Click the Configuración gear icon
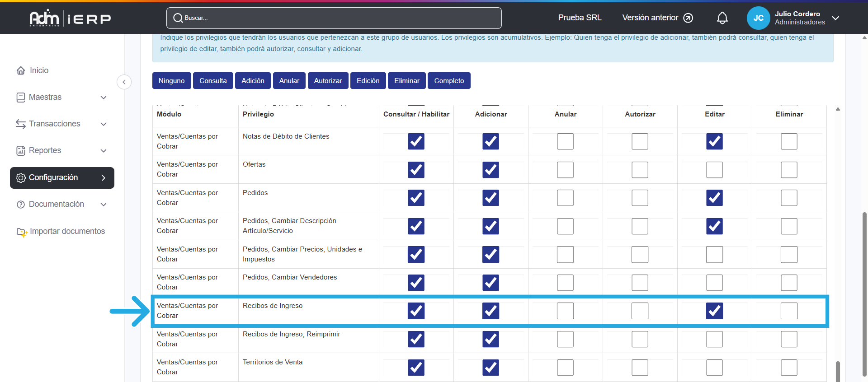The image size is (868, 382). click(x=21, y=178)
